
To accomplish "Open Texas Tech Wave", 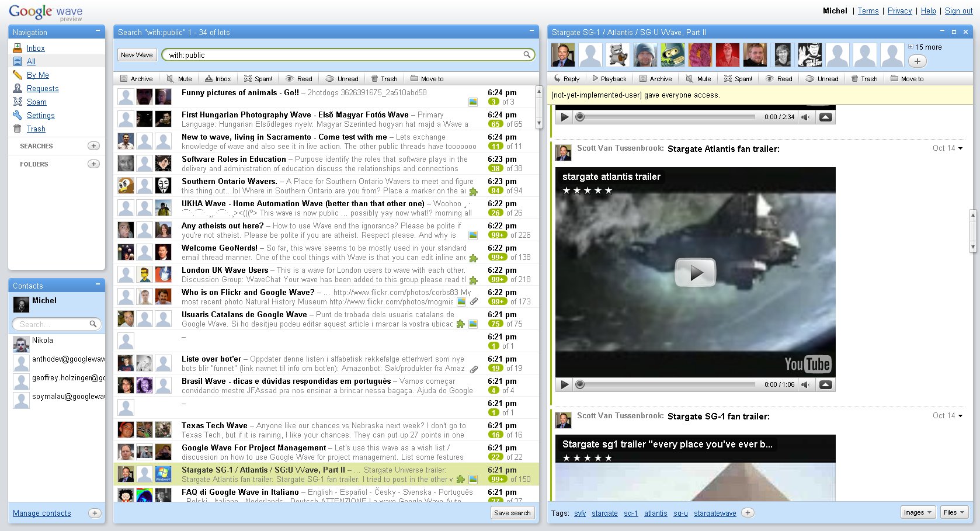I will (x=325, y=430).
